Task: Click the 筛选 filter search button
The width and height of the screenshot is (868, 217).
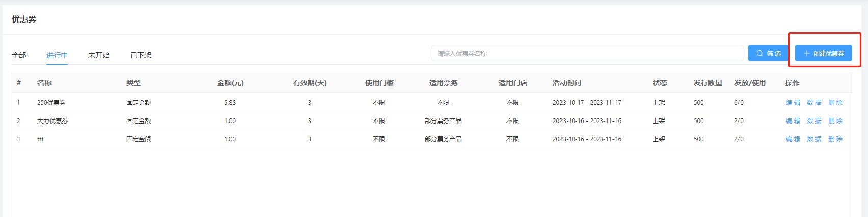Action: [x=768, y=53]
